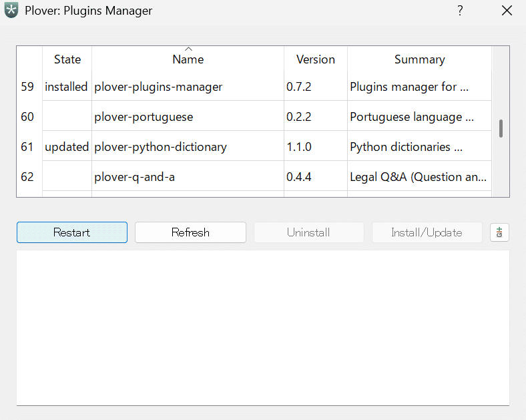This screenshot has width=526, height=420.
Task: Click the greyed-out Install/Update button
Action: (427, 232)
